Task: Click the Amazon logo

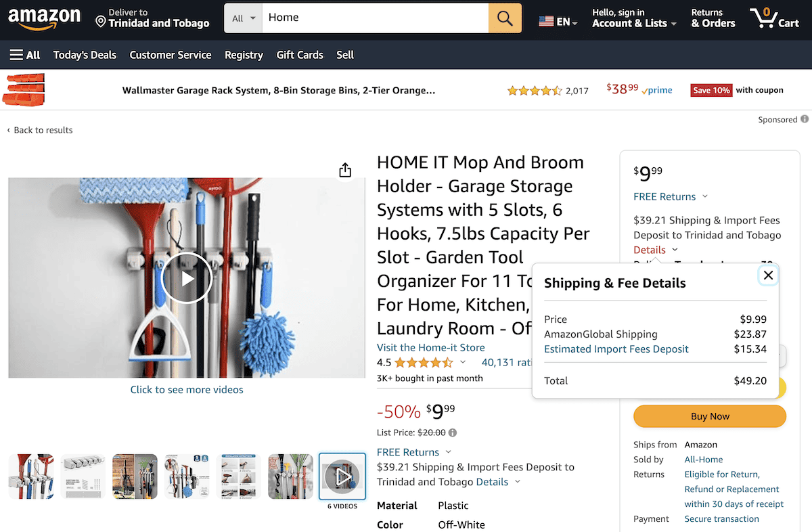Action: click(44, 19)
